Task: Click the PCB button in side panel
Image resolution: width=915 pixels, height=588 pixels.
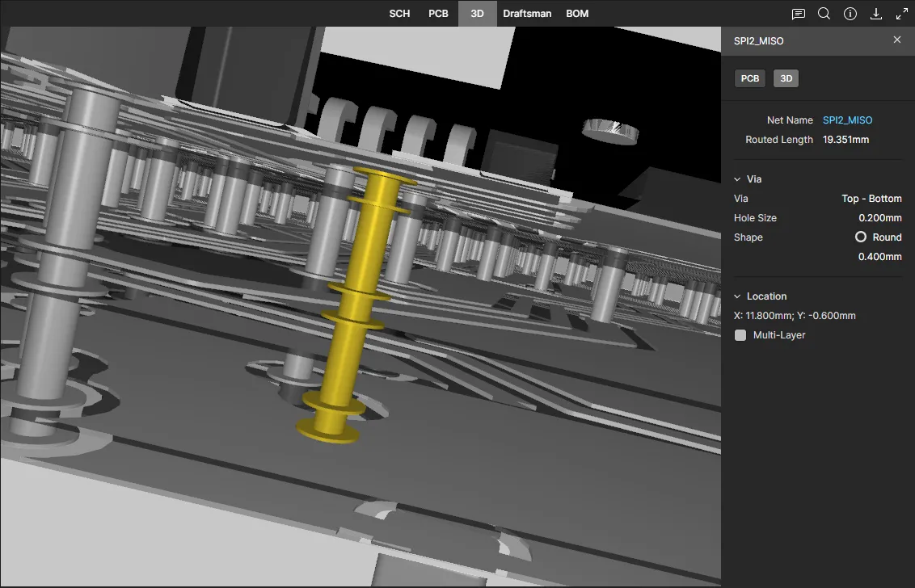Action: click(749, 78)
